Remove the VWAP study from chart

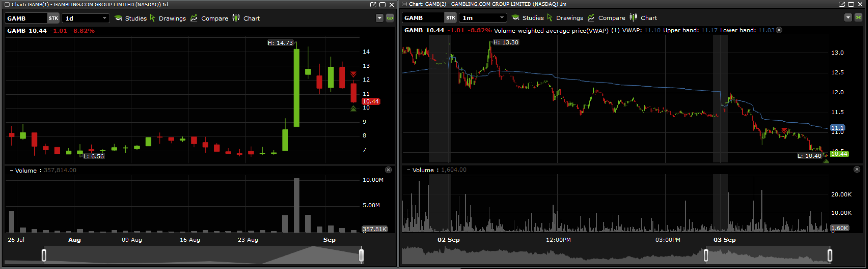pyautogui.click(x=779, y=30)
